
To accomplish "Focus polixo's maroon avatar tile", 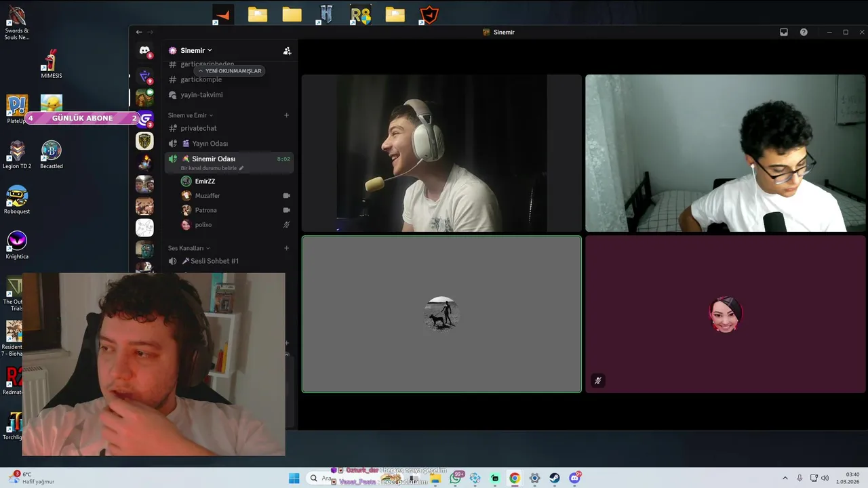I will 726,314.
